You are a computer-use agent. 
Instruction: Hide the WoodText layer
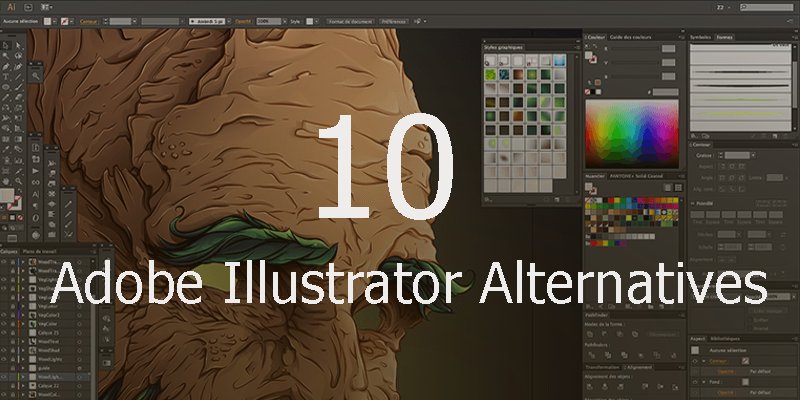pyautogui.click(x=4, y=341)
